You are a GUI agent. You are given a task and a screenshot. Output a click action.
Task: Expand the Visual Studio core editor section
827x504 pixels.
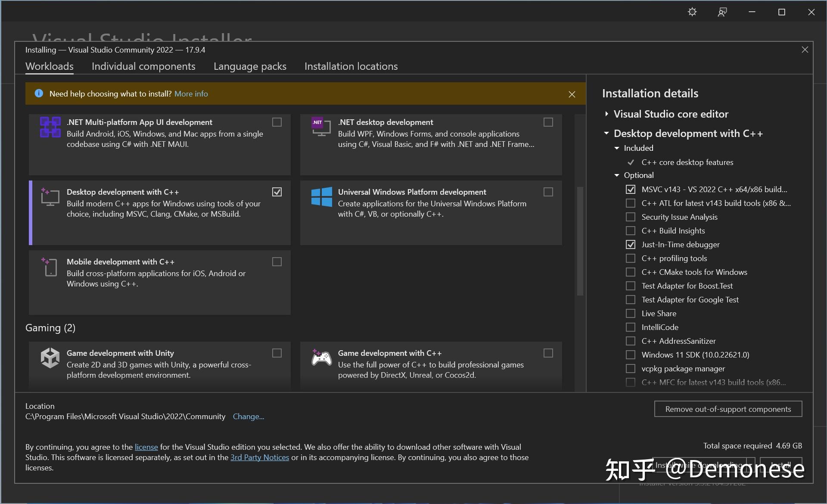click(606, 113)
